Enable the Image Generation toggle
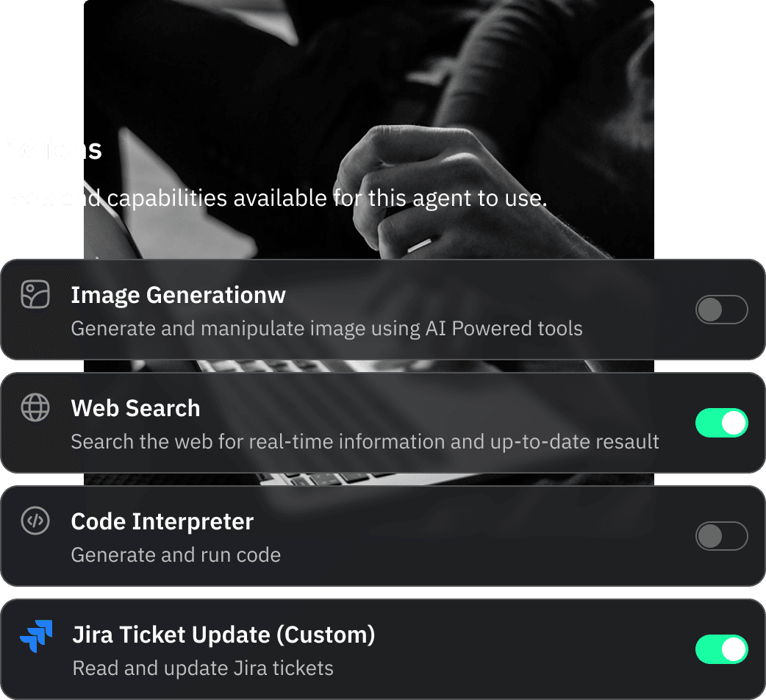Screen dimensions: 766x700 coord(722,310)
